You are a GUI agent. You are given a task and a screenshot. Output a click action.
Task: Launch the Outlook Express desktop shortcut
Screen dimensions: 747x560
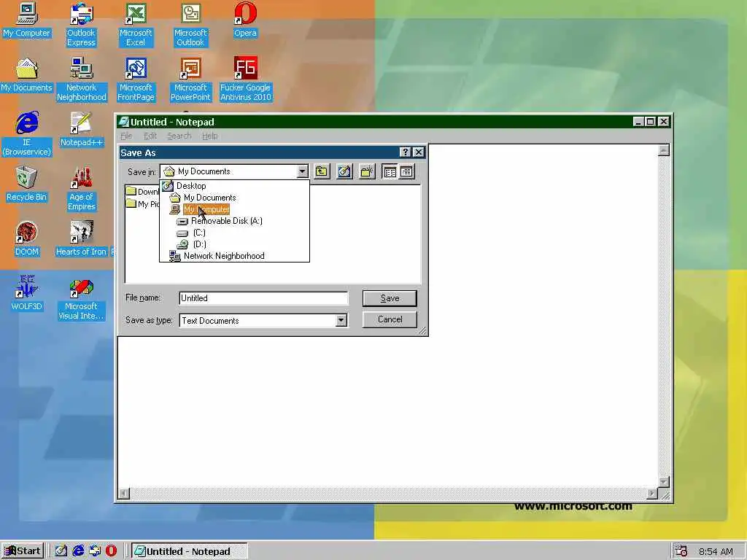click(81, 25)
